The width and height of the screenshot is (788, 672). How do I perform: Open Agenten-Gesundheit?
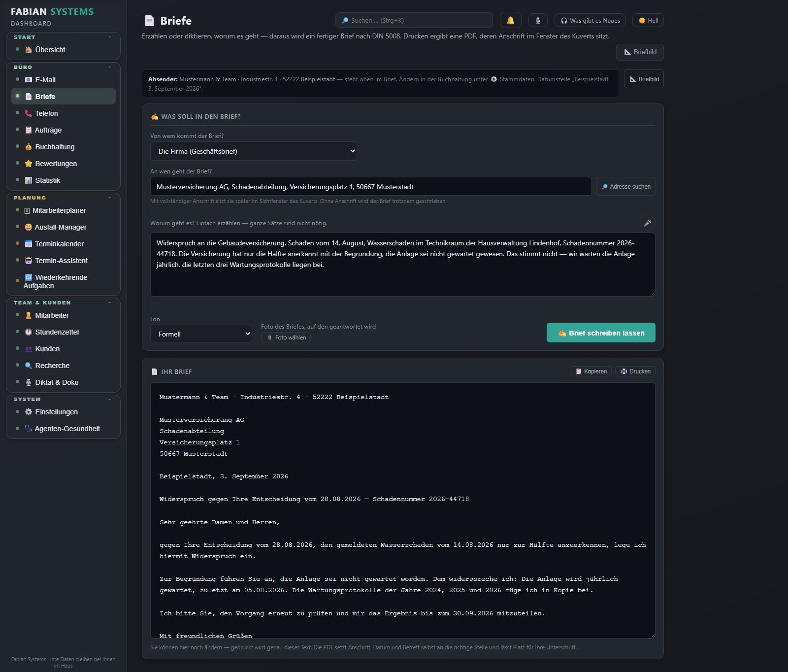(63, 429)
